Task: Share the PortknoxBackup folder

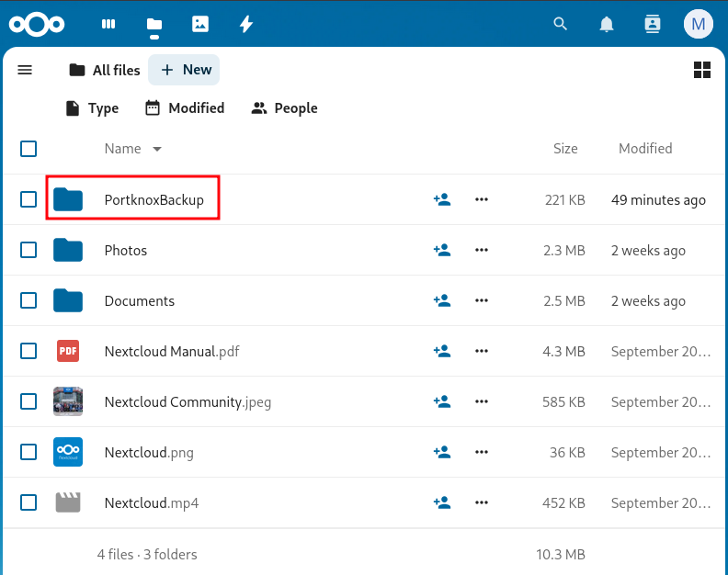Action: (x=442, y=199)
